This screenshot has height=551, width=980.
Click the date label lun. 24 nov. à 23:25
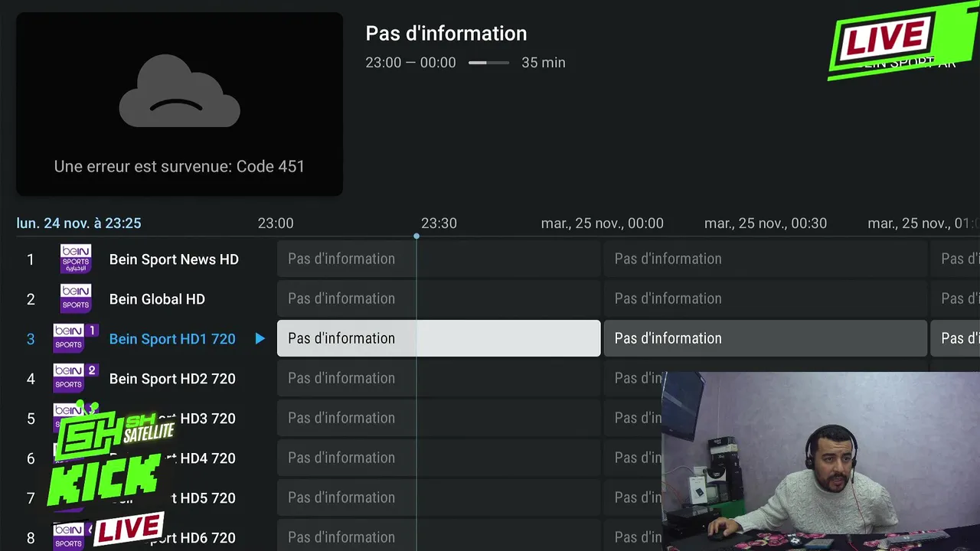[79, 223]
